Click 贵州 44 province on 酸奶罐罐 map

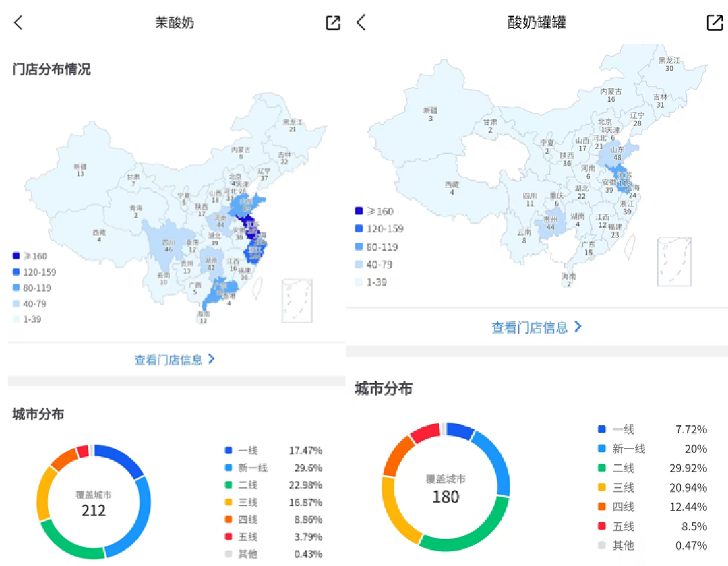[550, 223]
